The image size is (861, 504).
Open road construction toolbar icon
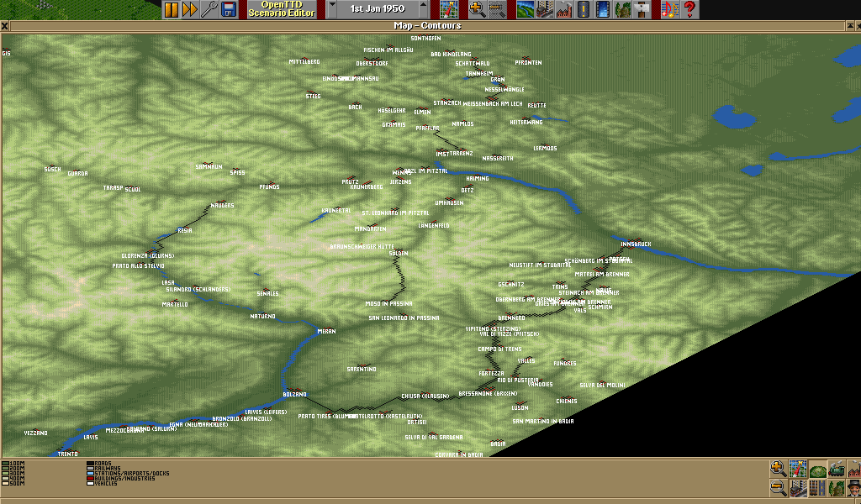pos(584,9)
